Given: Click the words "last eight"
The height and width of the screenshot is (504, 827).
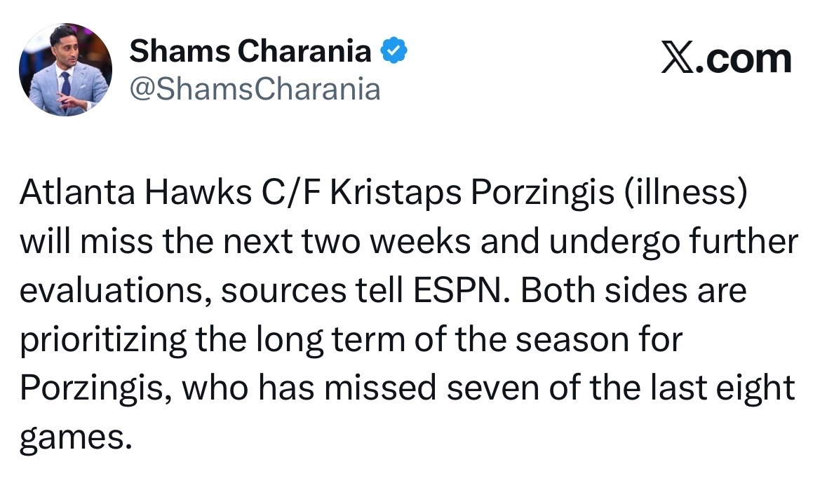Looking at the screenshot, I should [x=725, y=390].
